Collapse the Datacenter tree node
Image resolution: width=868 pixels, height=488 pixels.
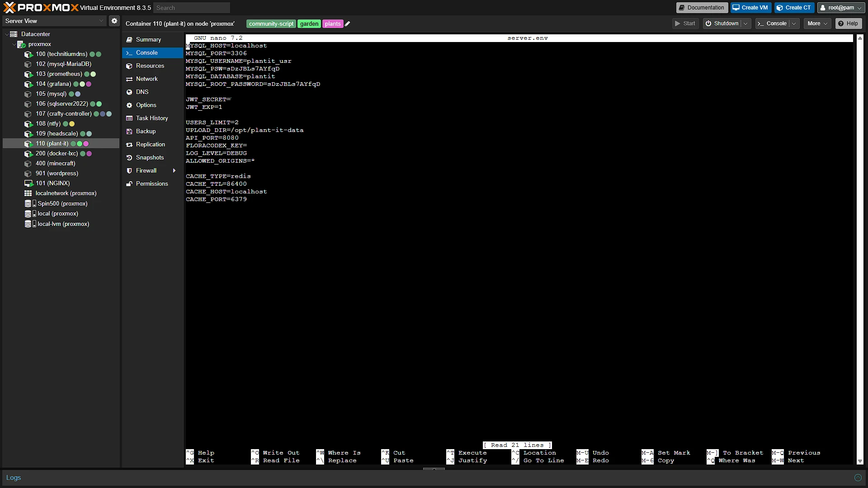7,34
